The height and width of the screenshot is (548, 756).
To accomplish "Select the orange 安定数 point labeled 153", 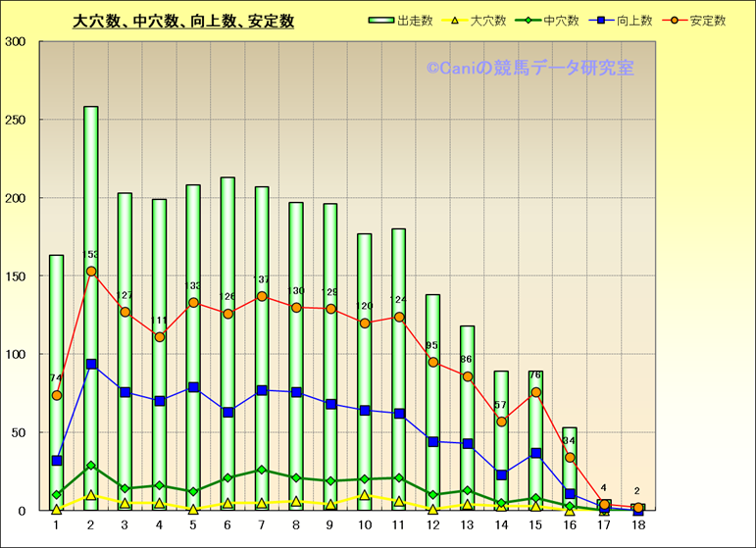I will (x=91, y=272).
